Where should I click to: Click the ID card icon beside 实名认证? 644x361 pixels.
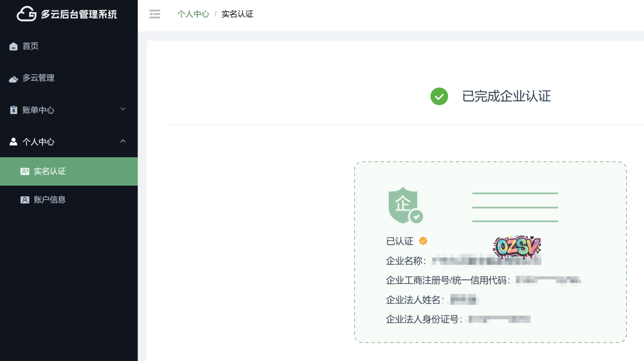pyautogui.click(x=25, y=171)
